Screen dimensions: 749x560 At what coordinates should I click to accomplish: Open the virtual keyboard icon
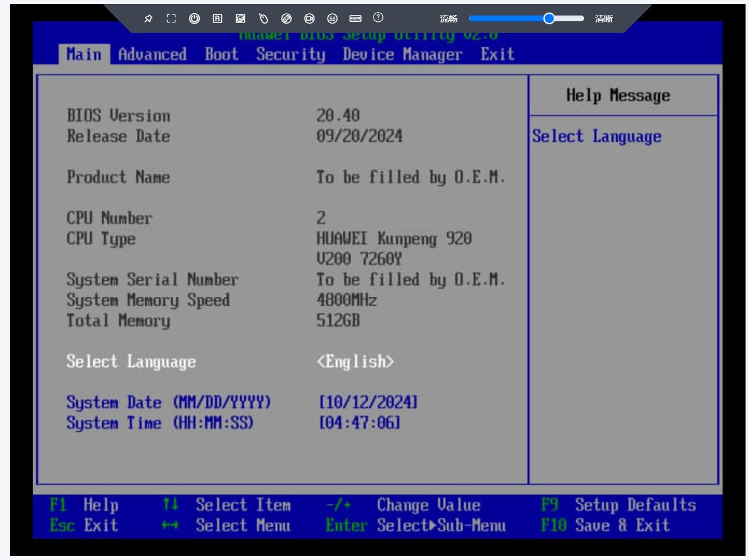(355, 18)
